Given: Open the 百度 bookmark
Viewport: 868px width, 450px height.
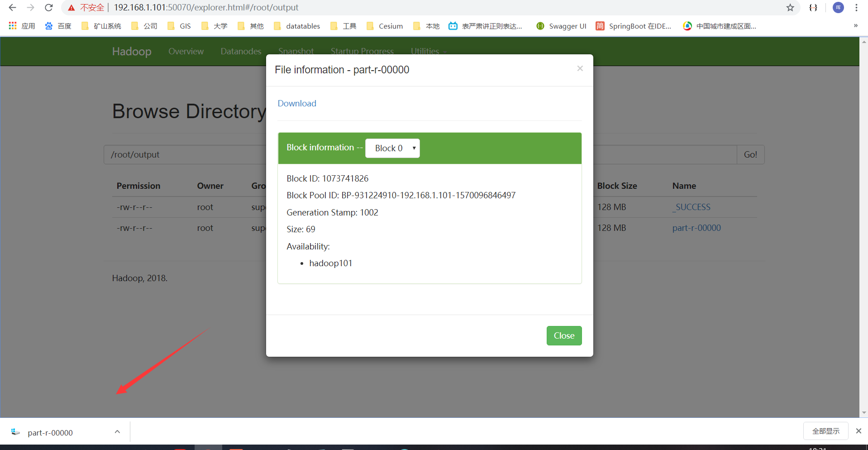Looking at the screenshot, I should [58, 26].
